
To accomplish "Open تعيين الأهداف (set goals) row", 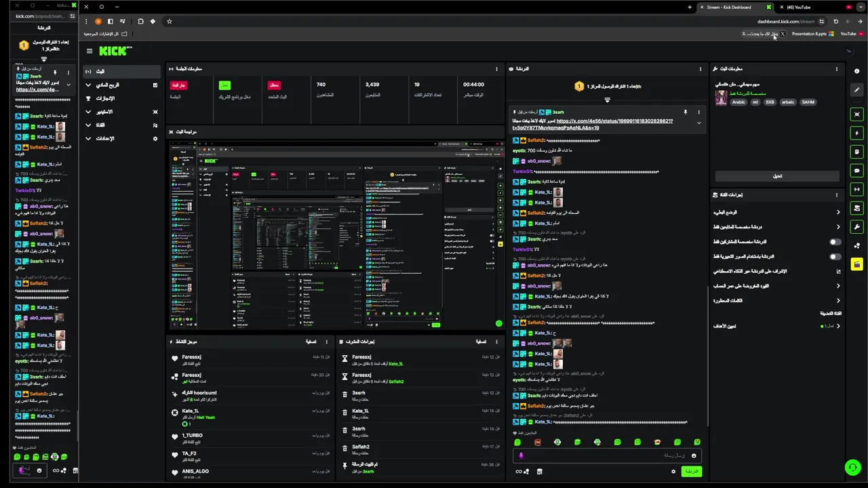I will point(776,326).
